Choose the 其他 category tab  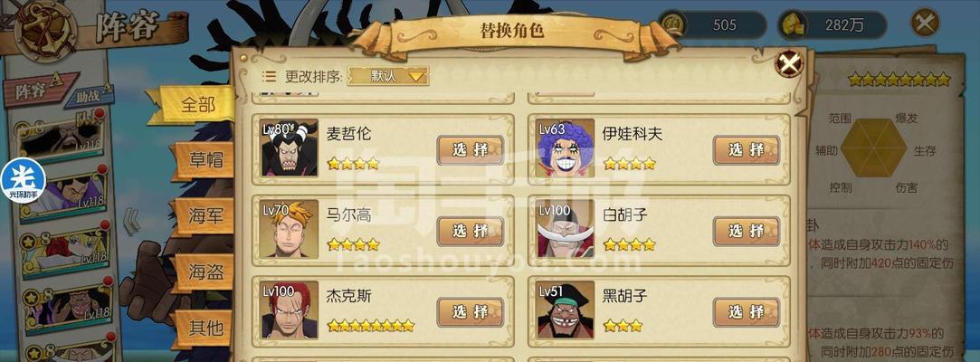pyautogui.click(x=205, y=327)
